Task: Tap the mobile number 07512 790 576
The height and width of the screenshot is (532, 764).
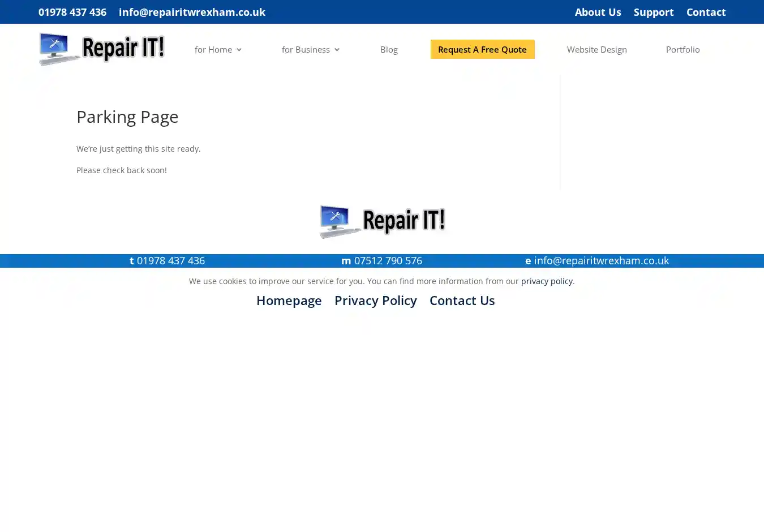Action: 388,261
